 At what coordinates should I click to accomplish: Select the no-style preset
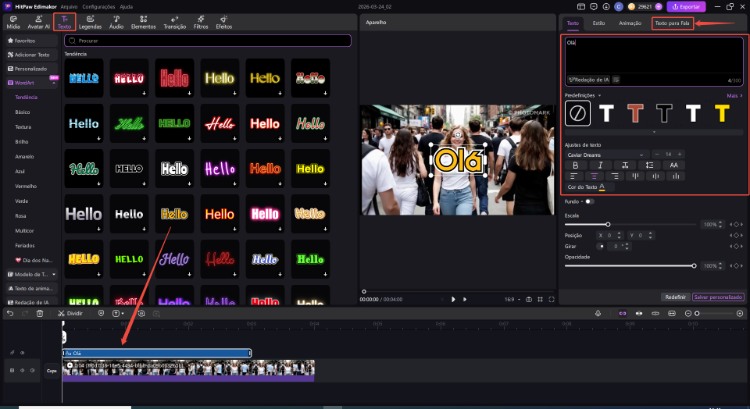[577, 114]
